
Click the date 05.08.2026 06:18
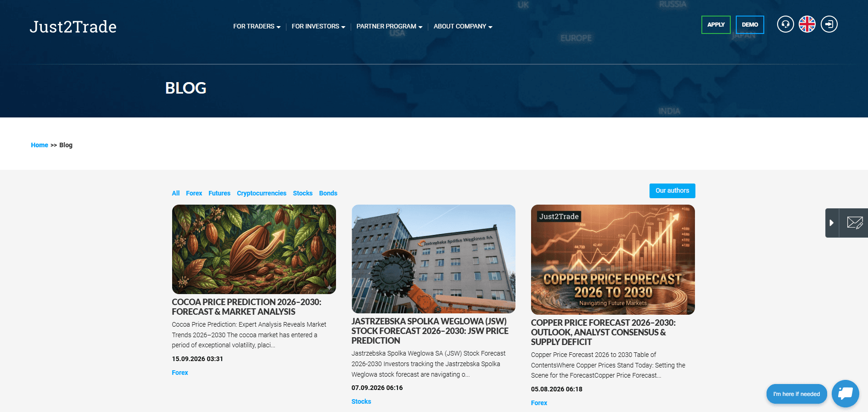point(557,389)
